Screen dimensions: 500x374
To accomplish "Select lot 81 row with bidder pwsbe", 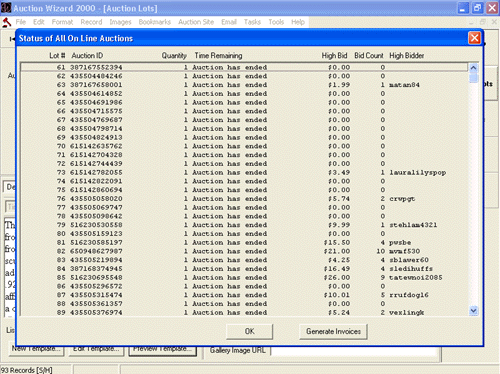I will pyautogui.click(x=244, y=242).
